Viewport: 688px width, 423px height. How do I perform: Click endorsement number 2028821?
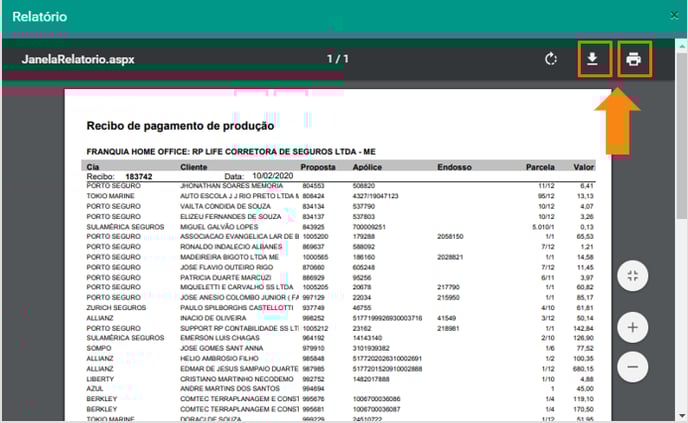click(450, 257)
